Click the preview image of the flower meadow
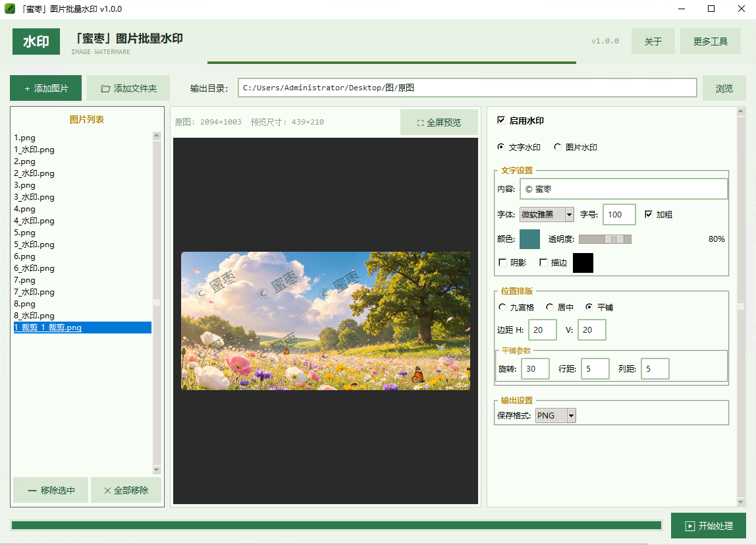 pos(325,321)
